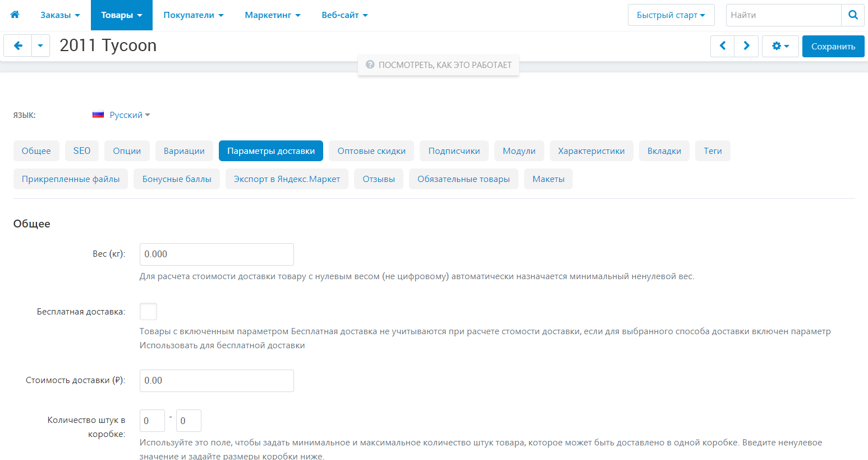Expand dropdown caret next to back arrow
This screenshot has width=868, height=460.
[x=40, y=46]
